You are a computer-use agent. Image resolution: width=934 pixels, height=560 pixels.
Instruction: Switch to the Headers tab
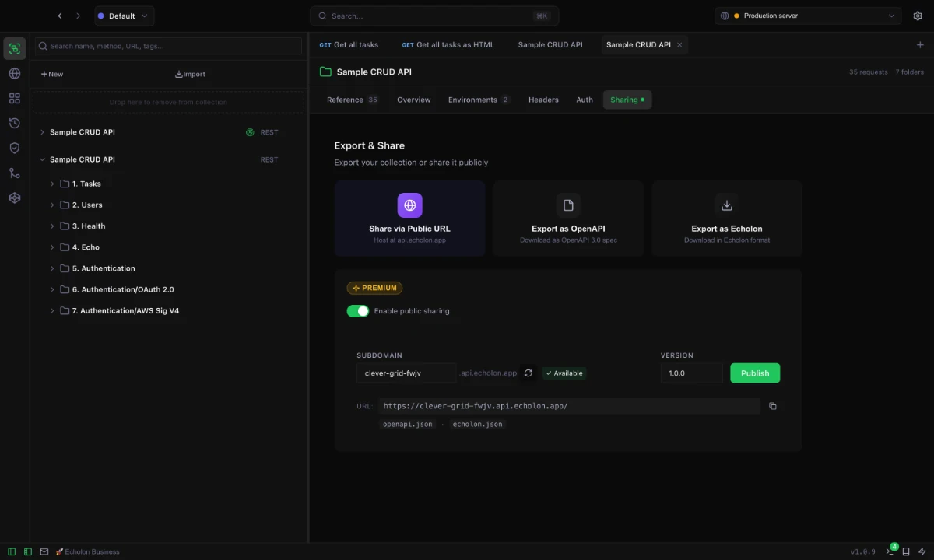tap(543, 100)
